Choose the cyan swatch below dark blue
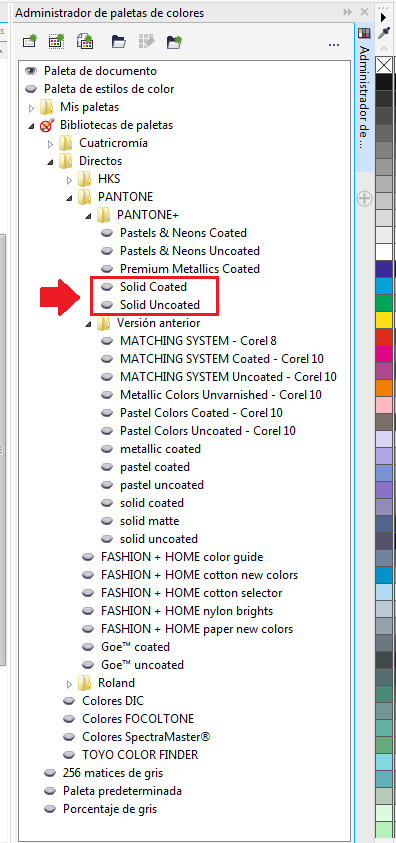The image size is (396, 843). point(384,285)
